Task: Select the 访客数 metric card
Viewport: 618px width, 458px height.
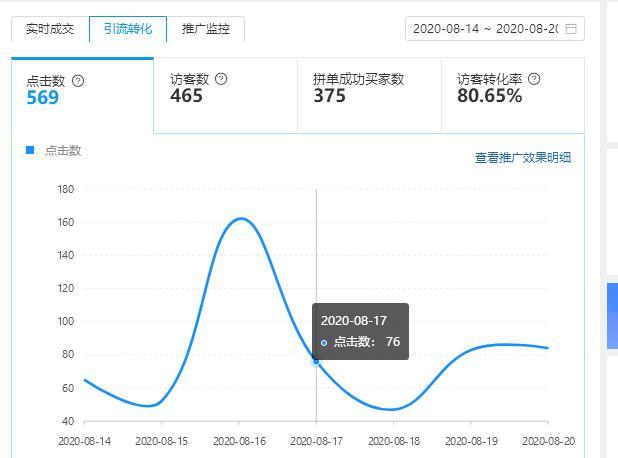Action: 225,95
